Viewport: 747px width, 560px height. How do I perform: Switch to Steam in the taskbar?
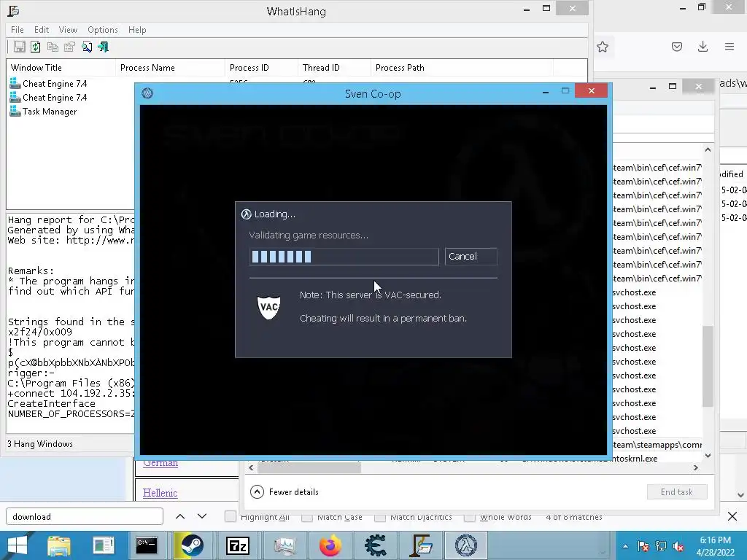pyautogui.click(x=191, y=545)
